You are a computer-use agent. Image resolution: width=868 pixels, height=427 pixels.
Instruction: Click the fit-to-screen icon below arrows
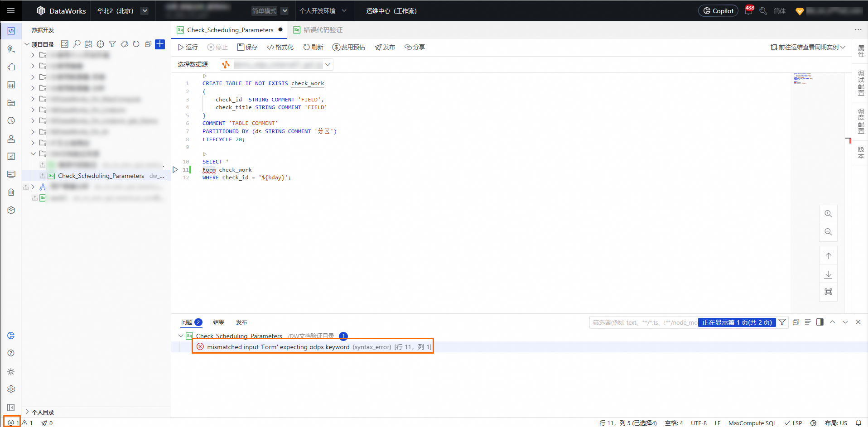click(828, 292)
